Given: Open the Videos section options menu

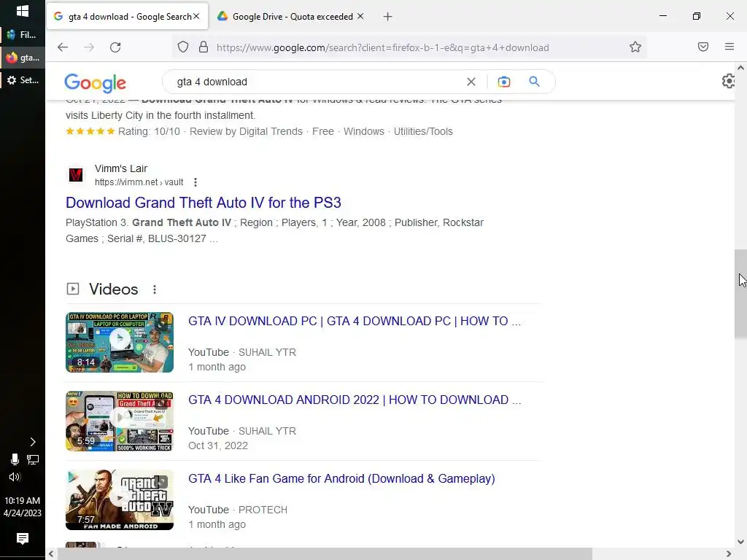Looking at the screenshot, I should tap(155, 289).
